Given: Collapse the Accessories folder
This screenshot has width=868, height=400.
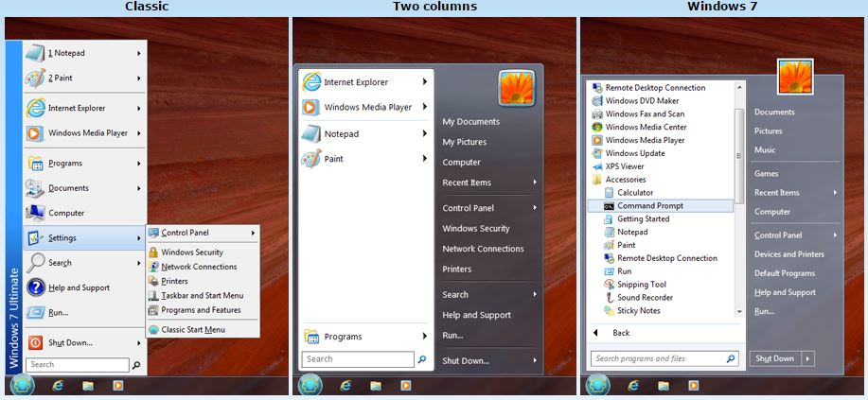Looking at the screenshot, I should [625, 180].
